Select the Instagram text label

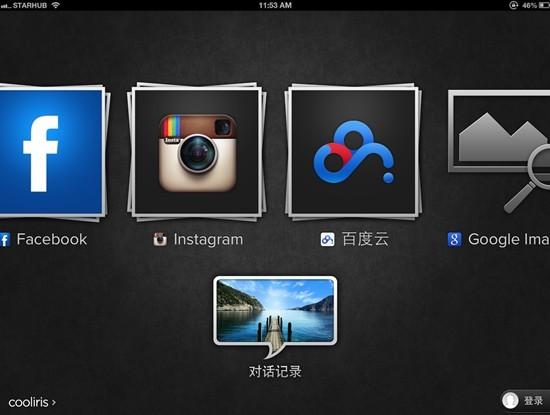click(208, 240)
